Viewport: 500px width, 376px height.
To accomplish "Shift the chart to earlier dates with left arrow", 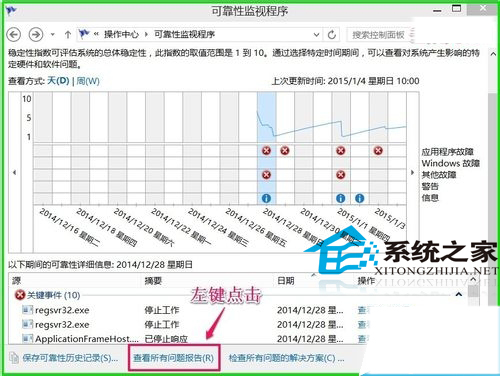I will (x=14, y=172).
